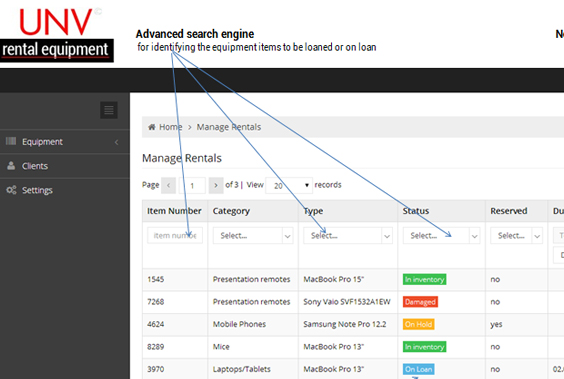Click the Settings gears icon in sidebar
The image size is (564, 379).
tap(11, 190)
